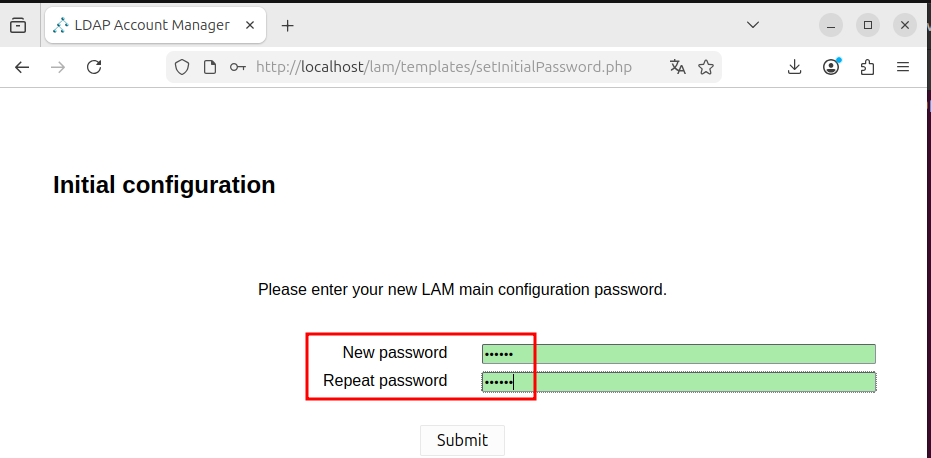The width and height of the screenshot is (931, 458).
Task: Open Firefox View recent browsing icon
Action: click(18, 25)
